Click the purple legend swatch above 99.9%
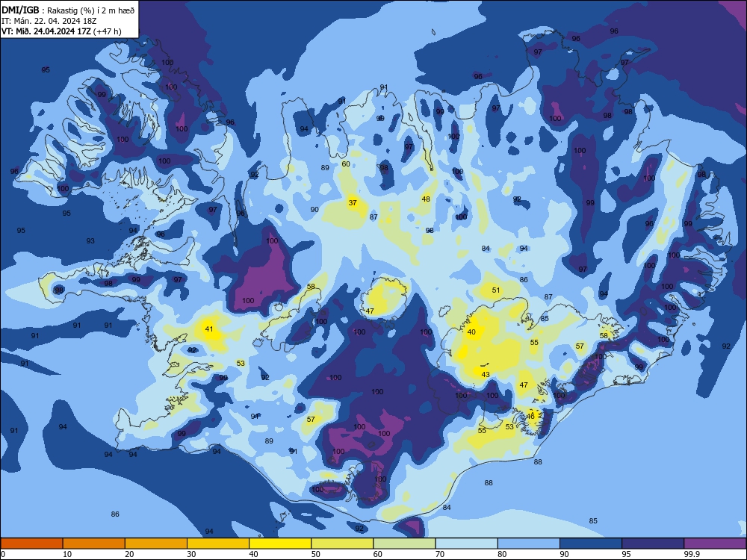Viewport: 747px width, 560px height. [x=715, y=544]
